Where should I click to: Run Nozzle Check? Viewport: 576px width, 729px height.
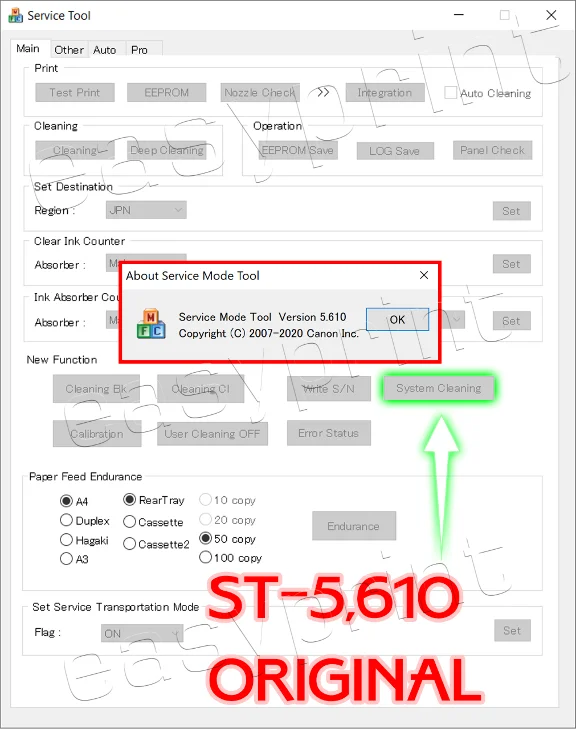(x=260, y=93)
